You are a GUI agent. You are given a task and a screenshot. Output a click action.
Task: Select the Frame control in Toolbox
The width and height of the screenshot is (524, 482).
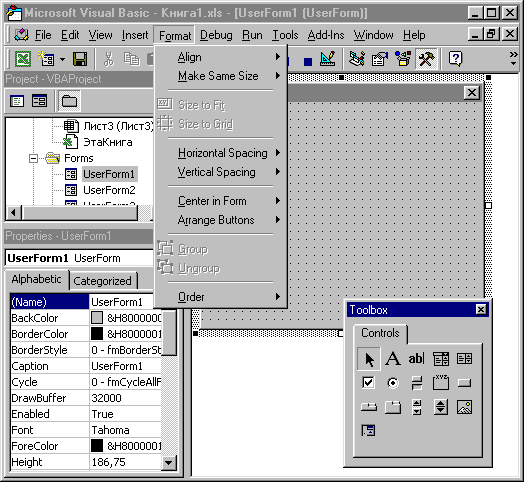[x=441, y=383]
